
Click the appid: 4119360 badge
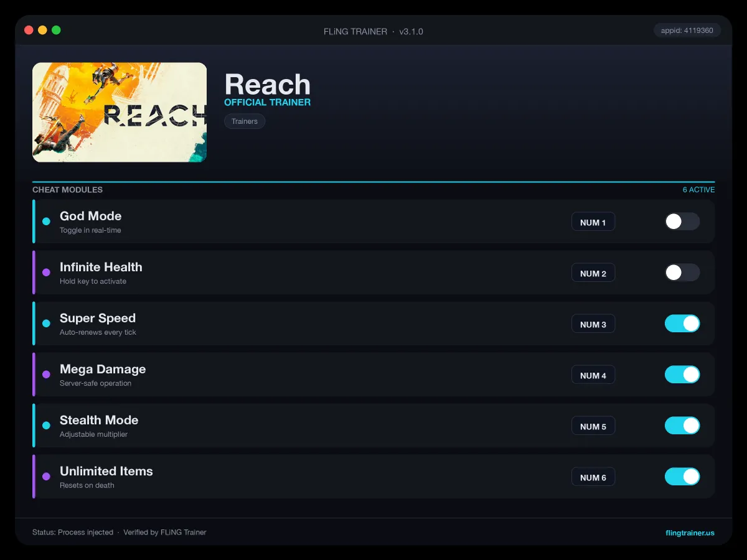click(687, 30)
